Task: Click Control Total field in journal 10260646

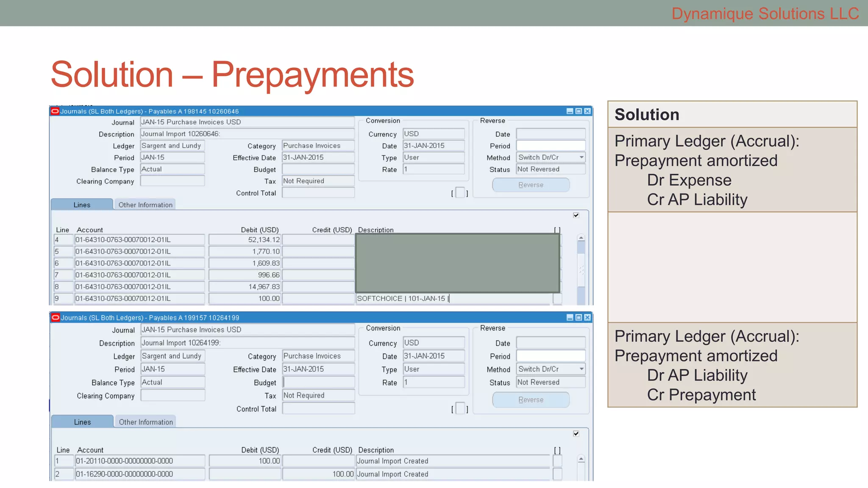Action: tap(318, 193)
